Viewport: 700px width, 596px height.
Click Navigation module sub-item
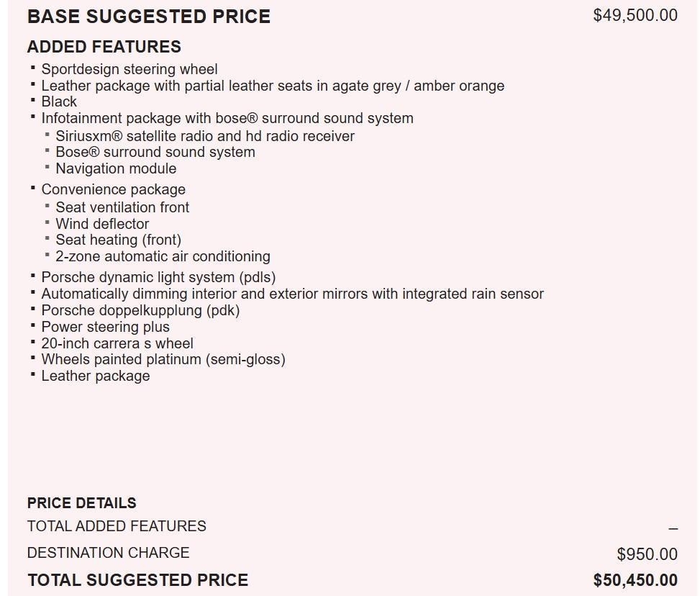(116, 168)
